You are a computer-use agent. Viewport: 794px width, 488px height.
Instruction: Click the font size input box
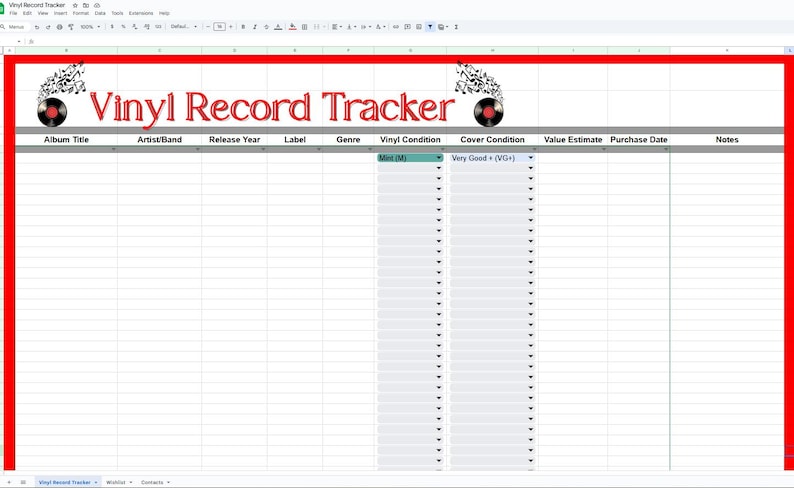pyautogui.click(x=219, y=27)
